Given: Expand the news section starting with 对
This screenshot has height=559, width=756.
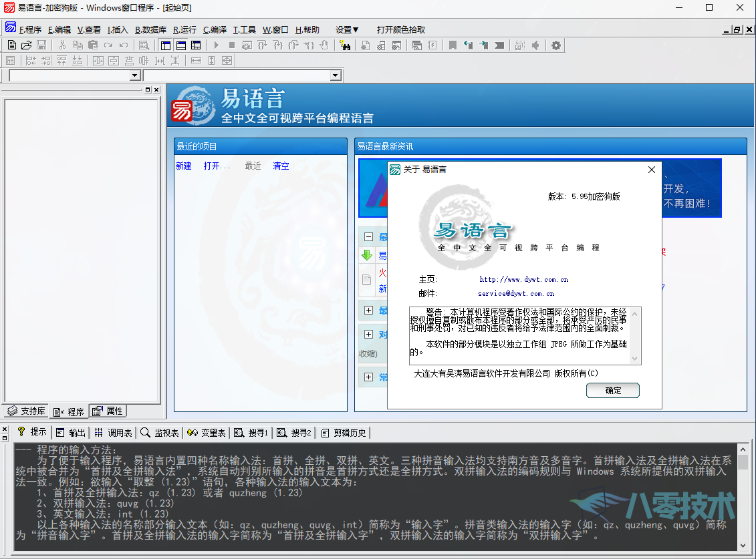Looking at the screenshot, I should 369,334.
